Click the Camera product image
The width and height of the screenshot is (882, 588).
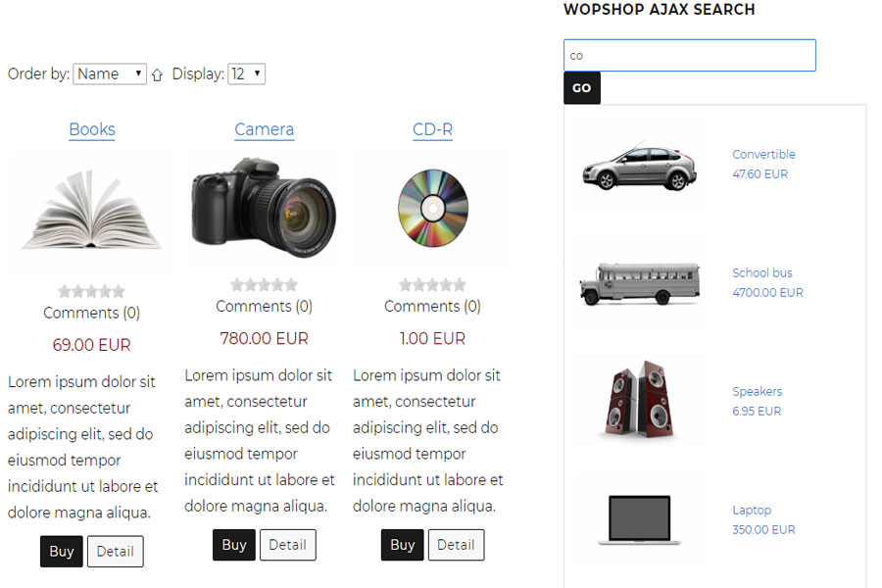264,207
